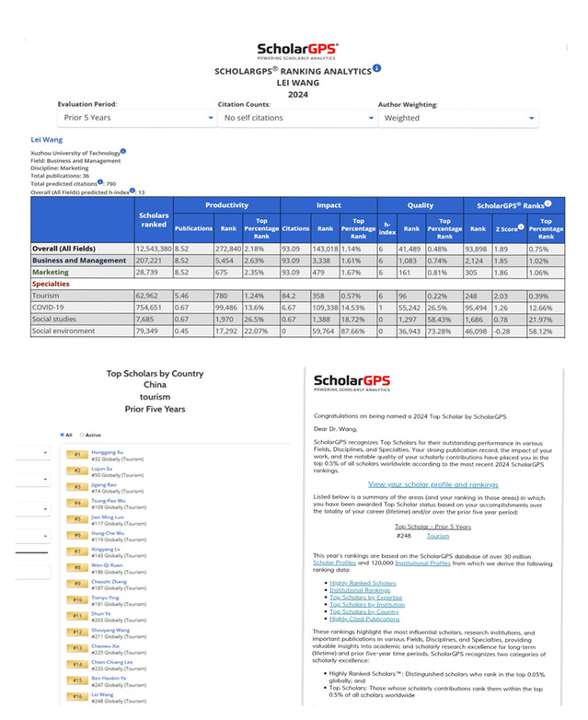Click info icon beside predicted h-index
The width and height of the screenshot is (588, 720).
(133, 191)
